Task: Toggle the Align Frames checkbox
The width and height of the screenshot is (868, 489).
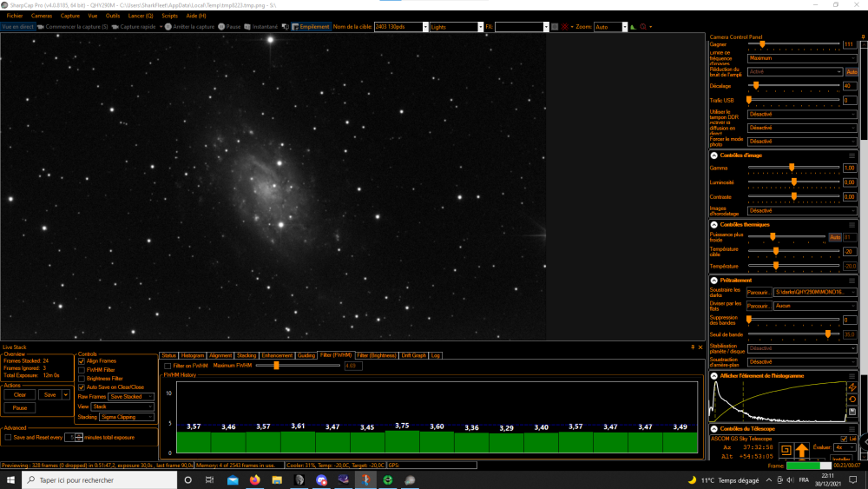Action: click(x=82, y=361)
